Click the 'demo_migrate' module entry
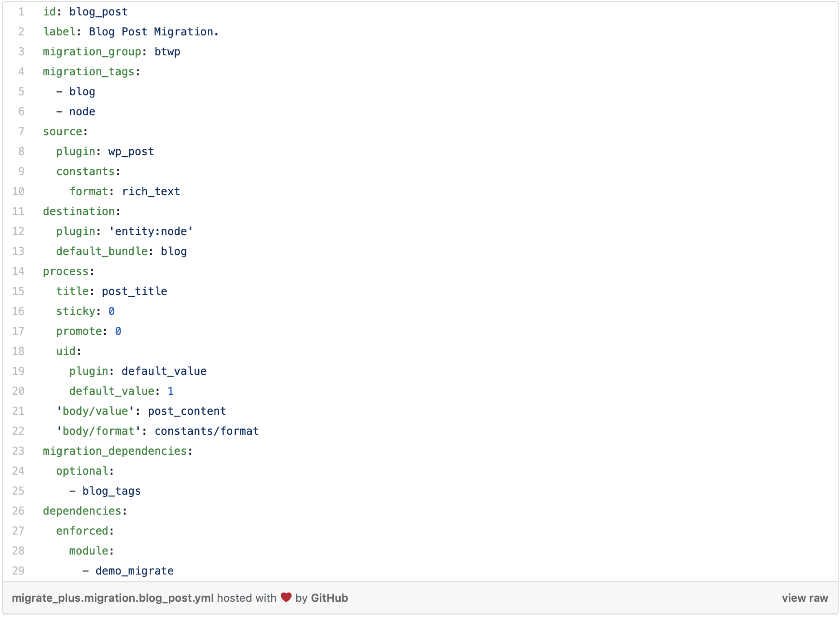Screen dimensions: 840x619 click(x=134, y=571)
